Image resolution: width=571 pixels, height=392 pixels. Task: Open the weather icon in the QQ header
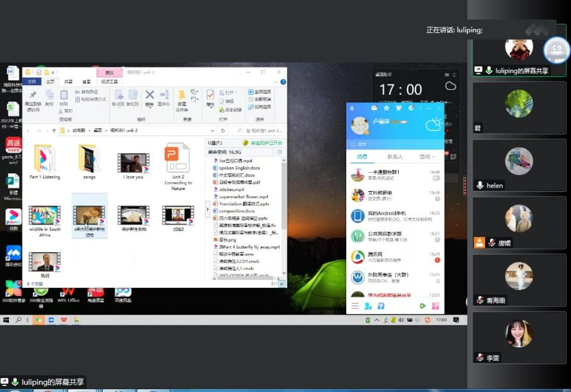point(433,124)
